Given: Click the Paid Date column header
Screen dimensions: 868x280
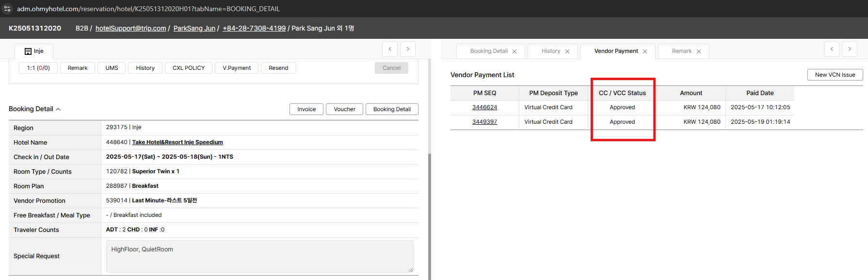Looking at the screenshot, I should 760,93.
